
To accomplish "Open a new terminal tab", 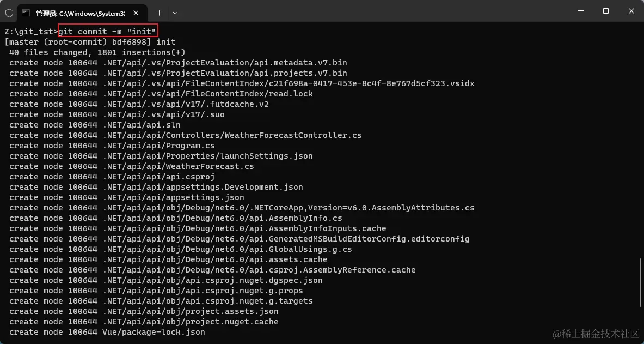I will coord(159,12).
